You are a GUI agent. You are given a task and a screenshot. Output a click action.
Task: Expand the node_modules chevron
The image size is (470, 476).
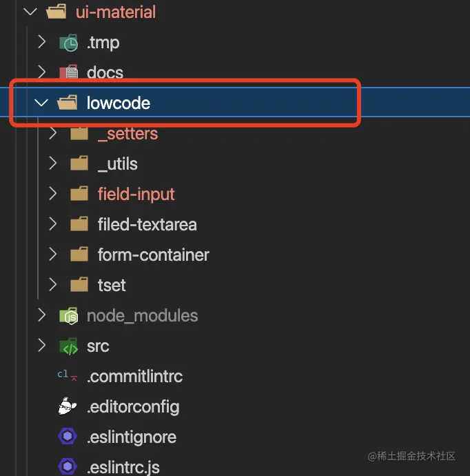pos(41,316)
